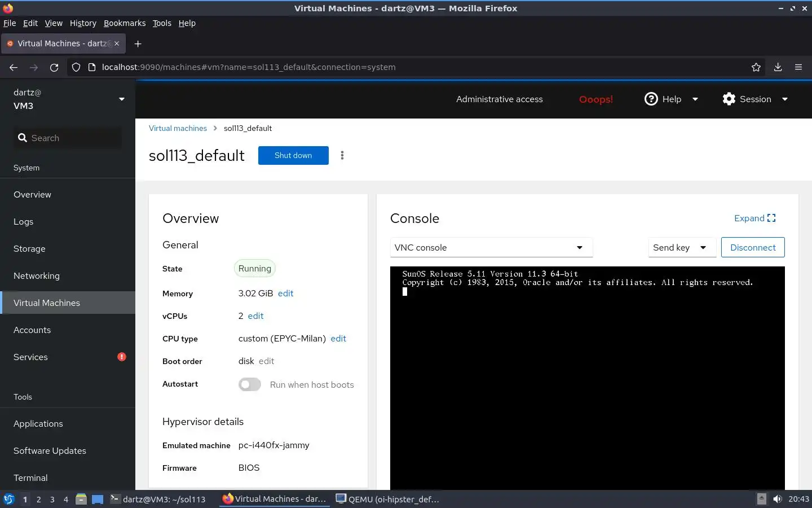Click in the sidebar Search field
Viewport: 812px width, 508px height.
(68, 138)
